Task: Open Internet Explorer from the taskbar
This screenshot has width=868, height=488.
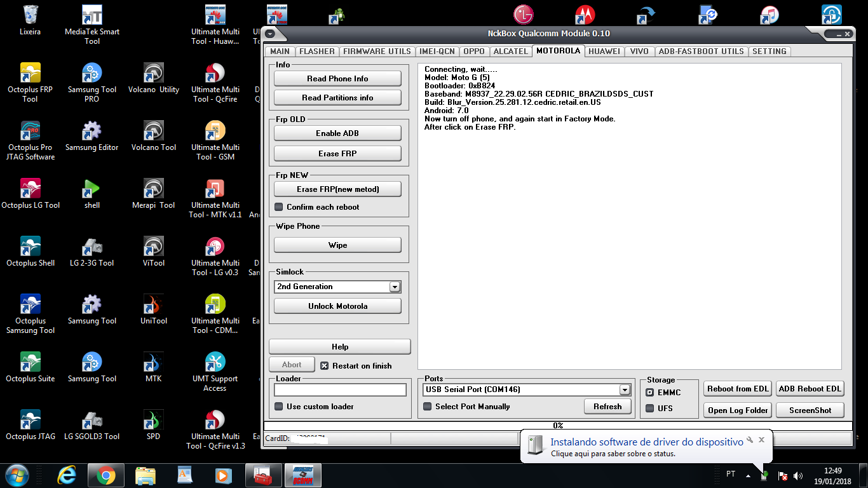Action: [x=67, y=475]
